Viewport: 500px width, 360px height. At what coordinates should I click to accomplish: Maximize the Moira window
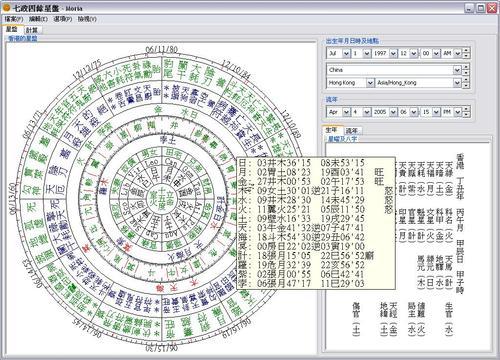[480, 8]
